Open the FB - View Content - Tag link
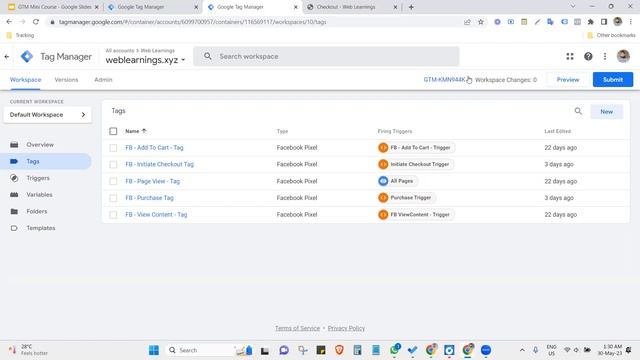640x360 pixels. tap(156, 214)
